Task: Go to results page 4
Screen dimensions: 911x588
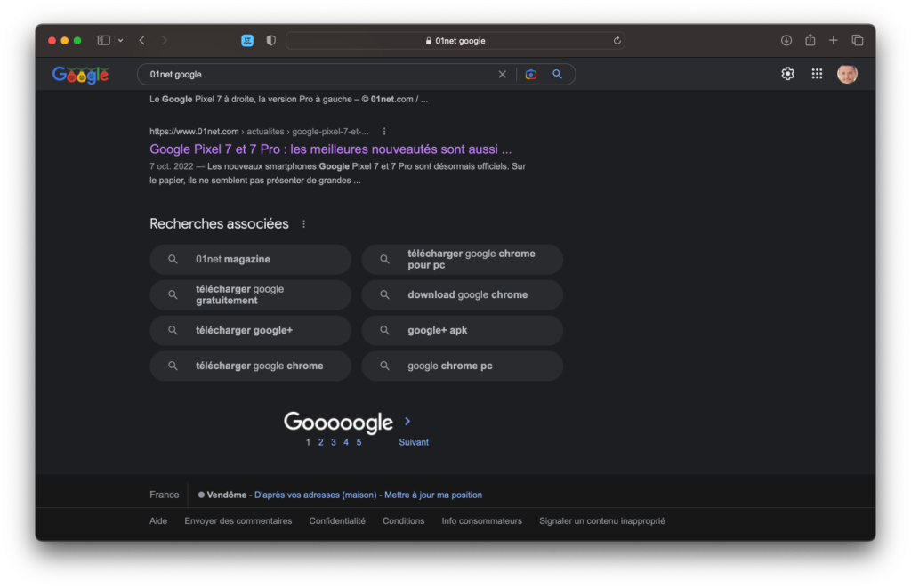Action: coord(346,442)
